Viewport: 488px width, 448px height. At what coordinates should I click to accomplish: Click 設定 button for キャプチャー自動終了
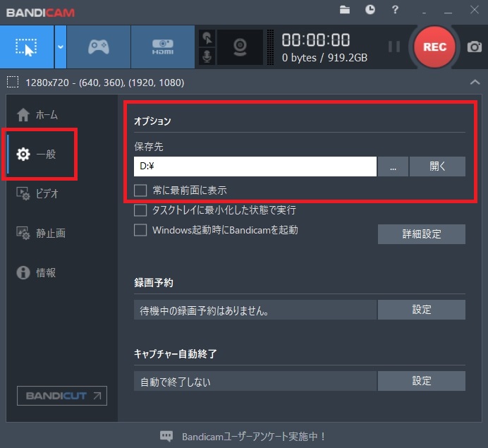point(422,381)
